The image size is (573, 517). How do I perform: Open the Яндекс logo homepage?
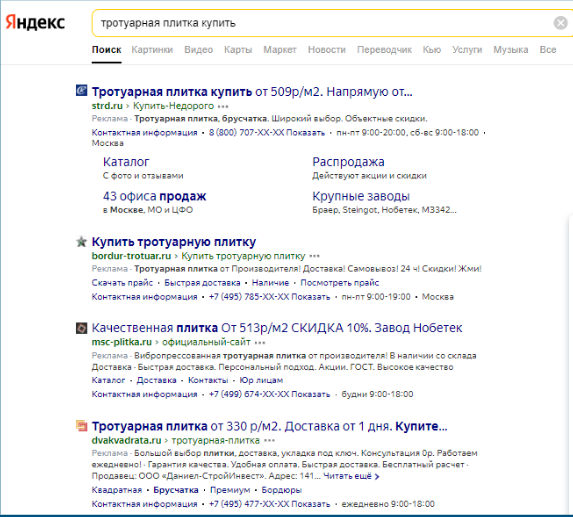pyautogui.click(x=35, y=23)
